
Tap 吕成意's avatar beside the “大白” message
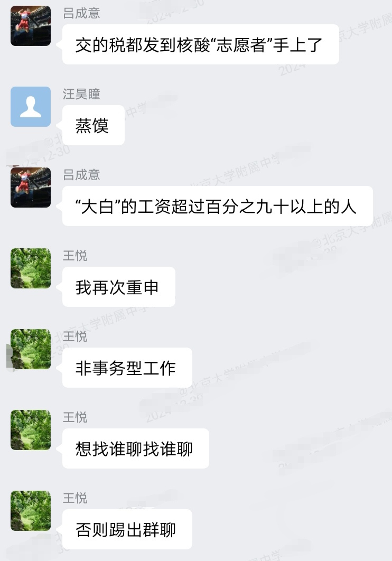(x=31, y=188)
